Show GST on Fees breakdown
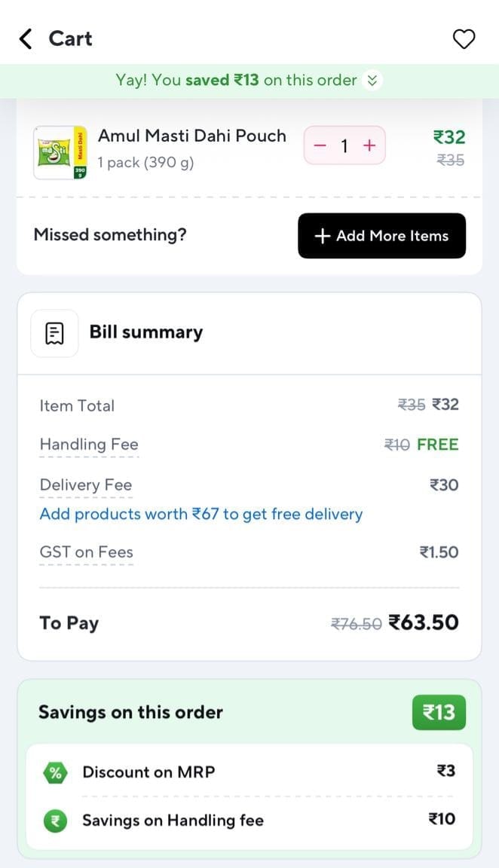 (x=86, y=552)
